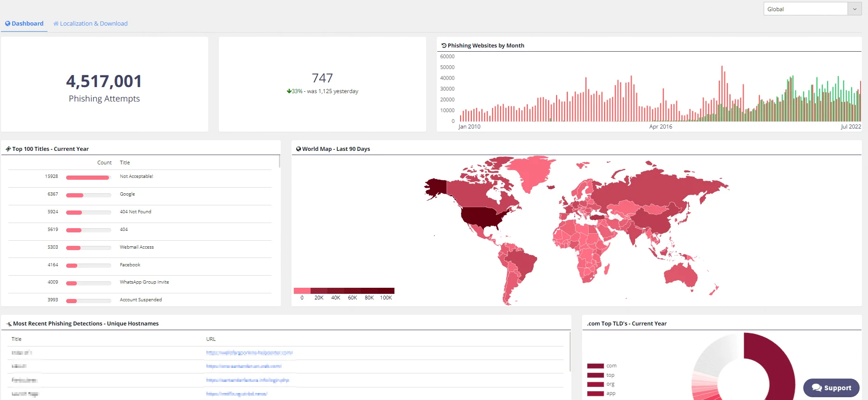Screen dimensions: 868x400
Task: Select the 747 daily count
Action: [x=322, y=78]
